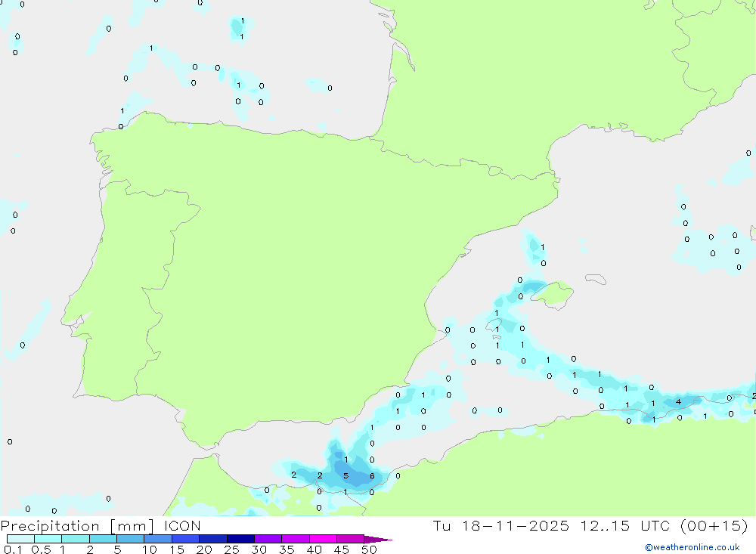This screenshot has height=554, width=756.
Task: Click the 1–2 mm legend color swatch
Action: (76, 539)
